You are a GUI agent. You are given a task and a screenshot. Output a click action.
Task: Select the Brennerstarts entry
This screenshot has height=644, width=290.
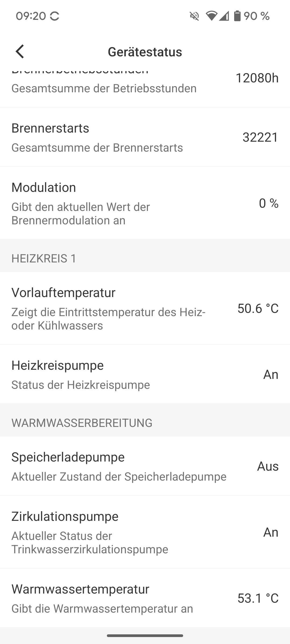click(x=145, y=137)
